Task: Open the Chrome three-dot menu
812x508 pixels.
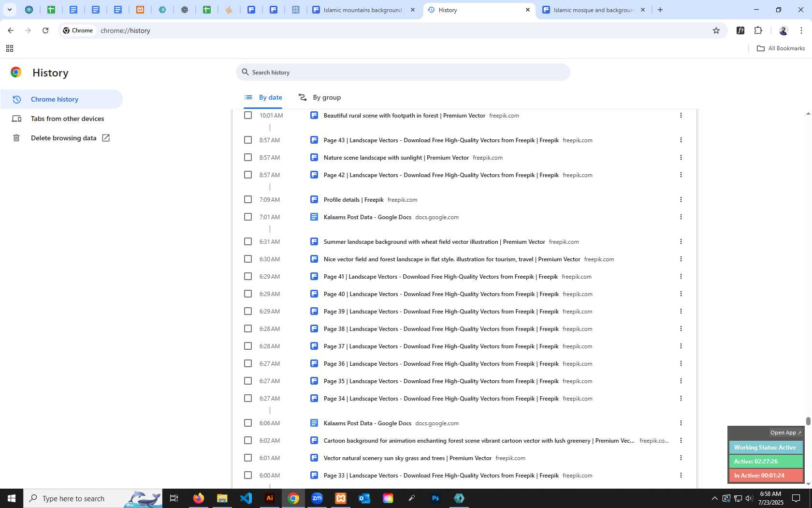Action: click(x=801, y=30)
